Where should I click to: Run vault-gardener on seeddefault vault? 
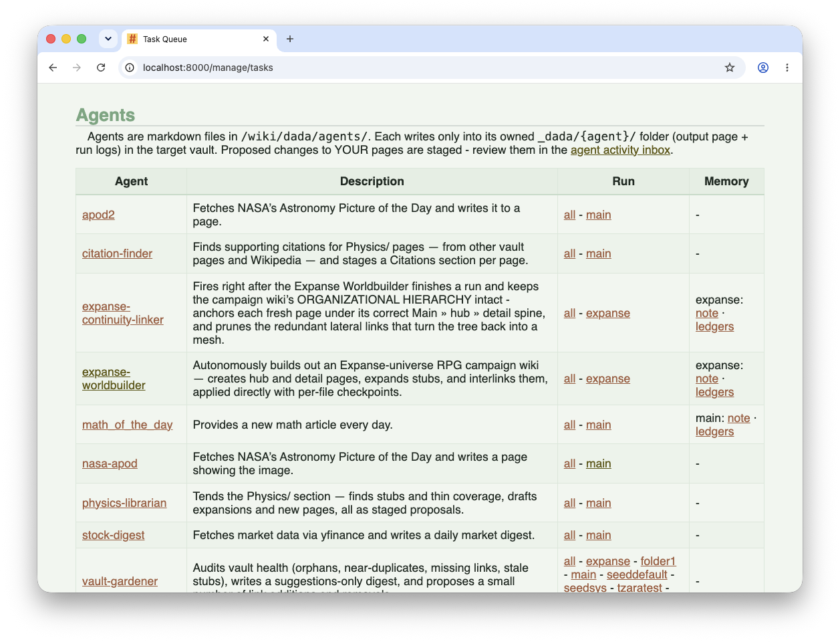(x=637, y=574)
